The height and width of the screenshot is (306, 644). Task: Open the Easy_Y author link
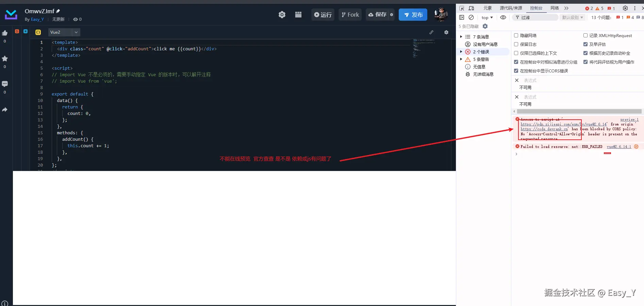37,19
